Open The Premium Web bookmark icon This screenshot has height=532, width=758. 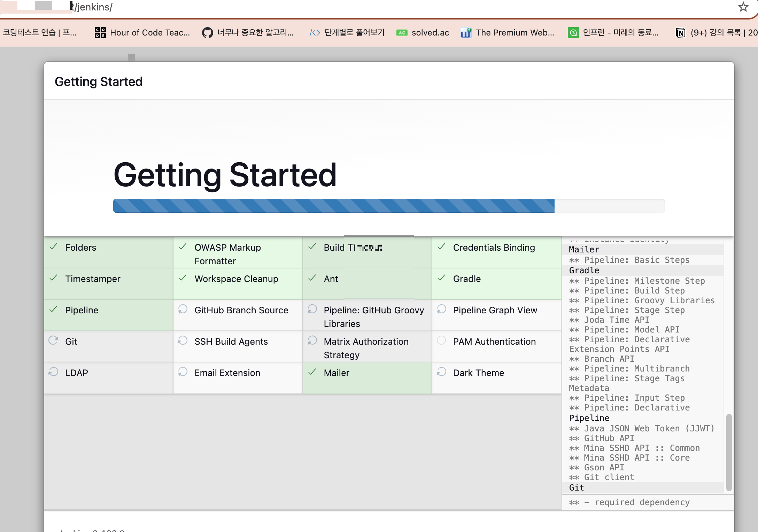[466, 33]
